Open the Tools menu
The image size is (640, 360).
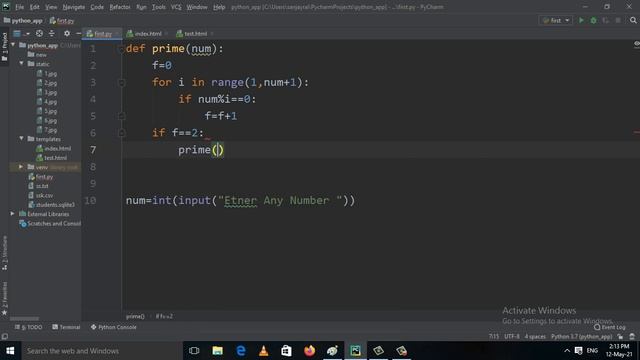[x=158, y=7]
